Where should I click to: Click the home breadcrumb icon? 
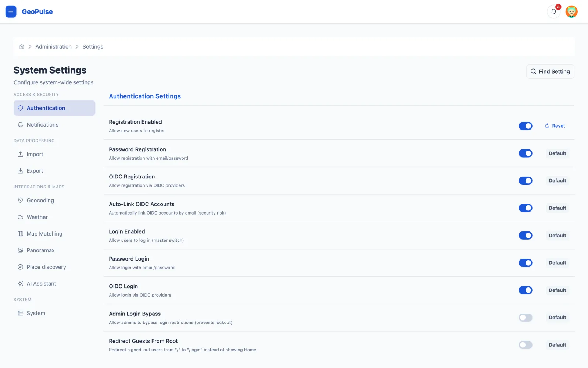(22, 47)
